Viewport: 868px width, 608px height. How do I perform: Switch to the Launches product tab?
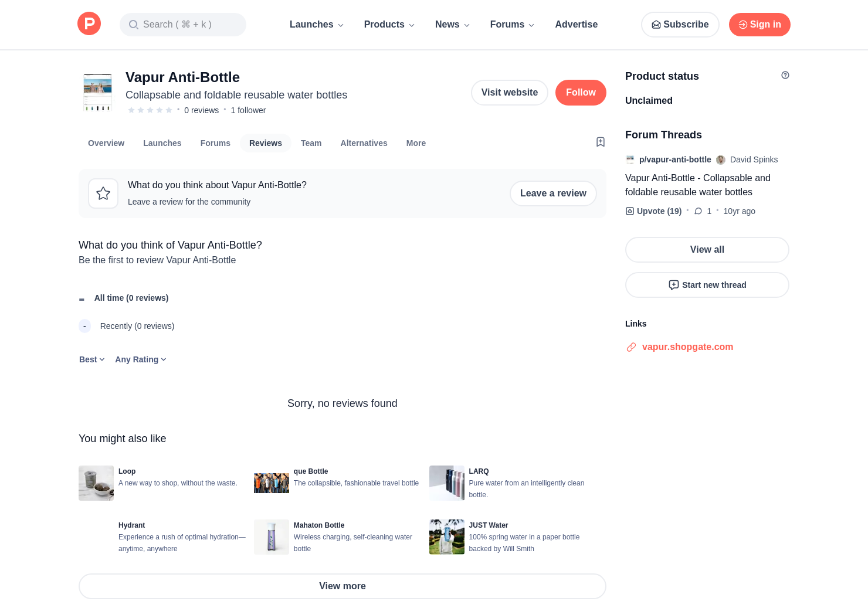tap(162, 143)
